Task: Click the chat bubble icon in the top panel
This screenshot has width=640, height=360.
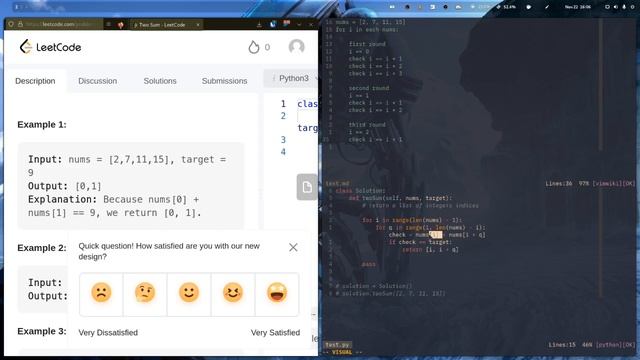Action: [528, 7]
